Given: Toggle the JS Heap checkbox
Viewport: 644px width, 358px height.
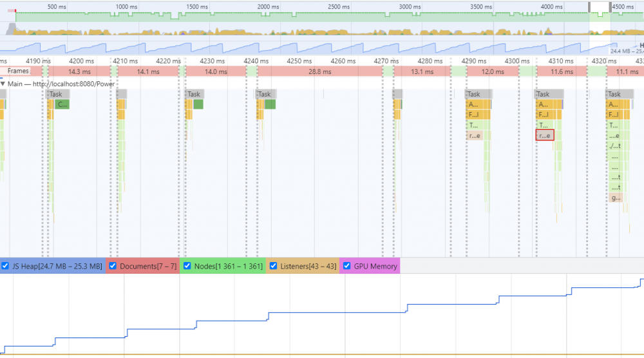Looking at the screenshot, I should [x=5, y=266].
